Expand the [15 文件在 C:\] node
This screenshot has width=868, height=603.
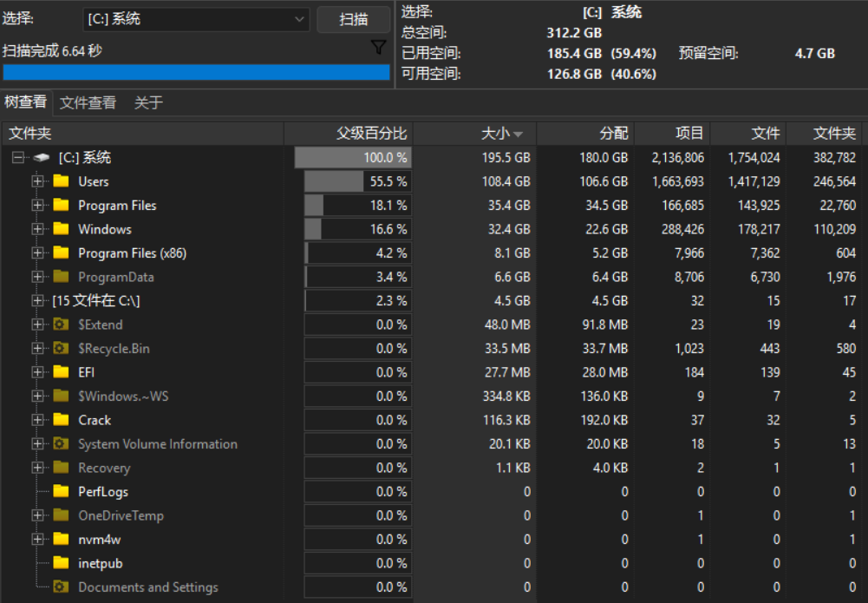click(x=37, y=300)
